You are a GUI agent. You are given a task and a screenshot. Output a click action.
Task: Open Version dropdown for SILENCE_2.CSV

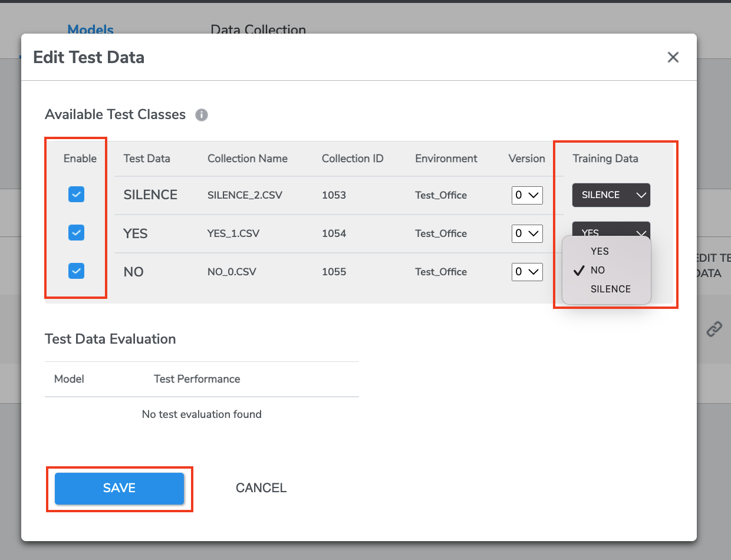(526, 195)
